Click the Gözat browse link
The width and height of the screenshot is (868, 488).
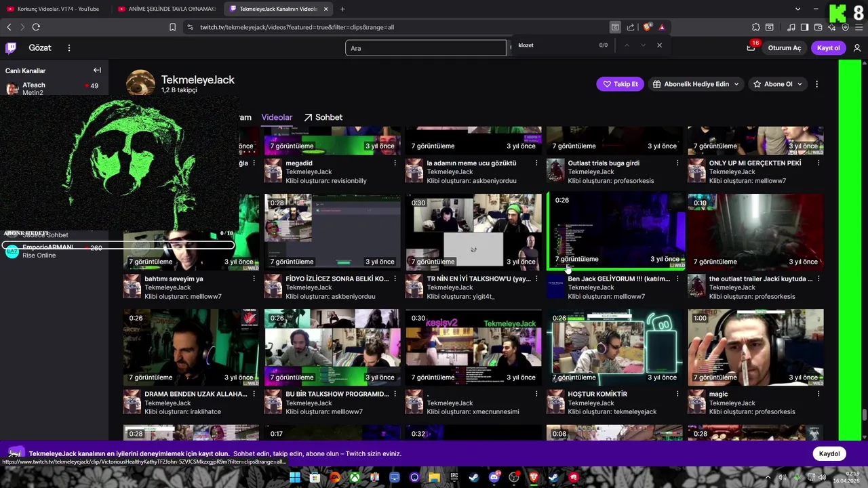pos(40,47)
